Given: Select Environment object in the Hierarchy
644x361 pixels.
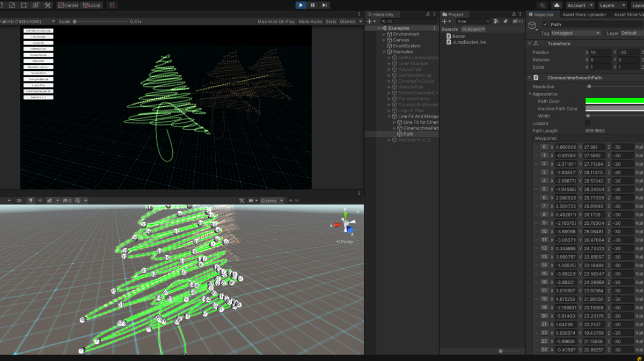Looking at the screenshot, I should (406, 34).
